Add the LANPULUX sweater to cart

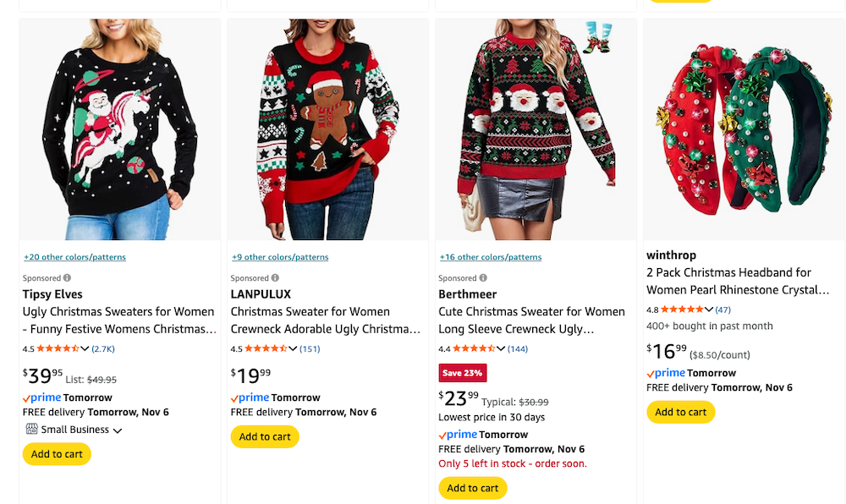coord(266,437)
